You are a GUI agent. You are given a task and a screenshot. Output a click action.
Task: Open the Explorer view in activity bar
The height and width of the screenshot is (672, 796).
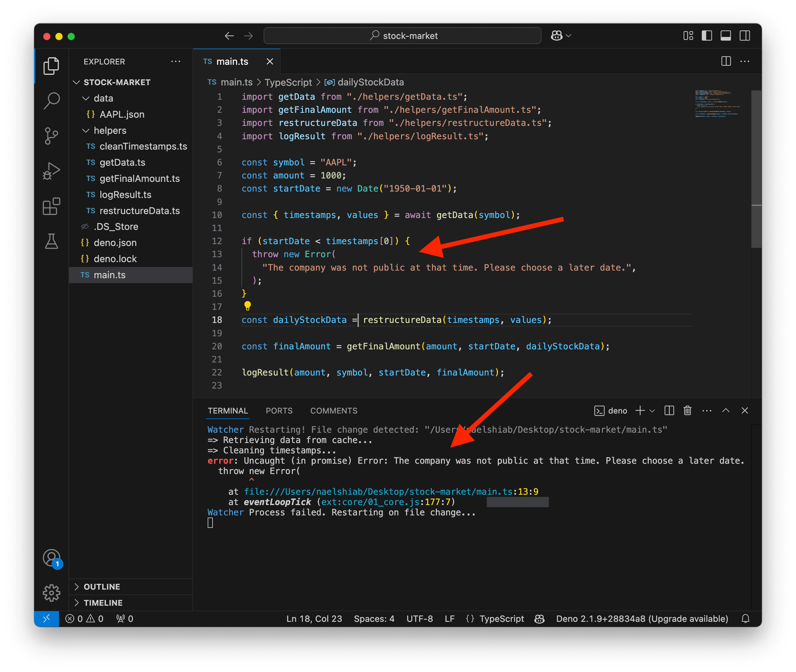(x=51, y=66)
